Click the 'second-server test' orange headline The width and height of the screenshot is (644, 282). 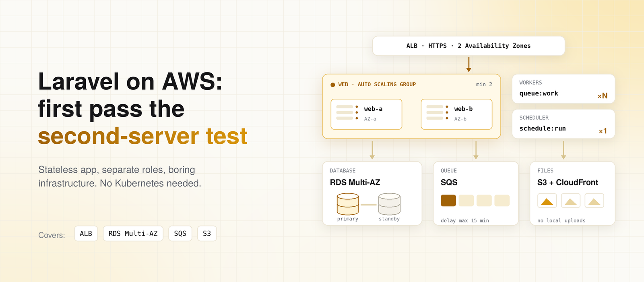[x=142, y=136]
